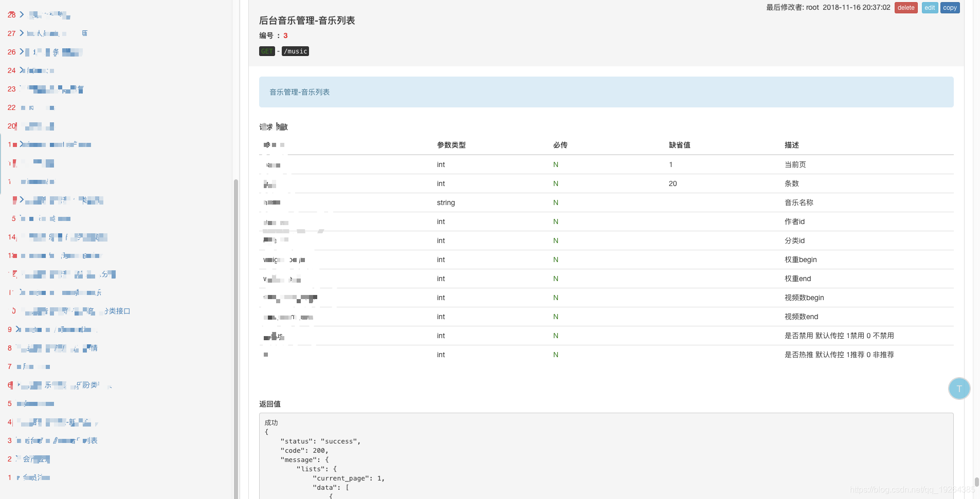Viewport: 980px width, 499px height.
Task: Open sidebar item number 22
Action: point(31,107)
